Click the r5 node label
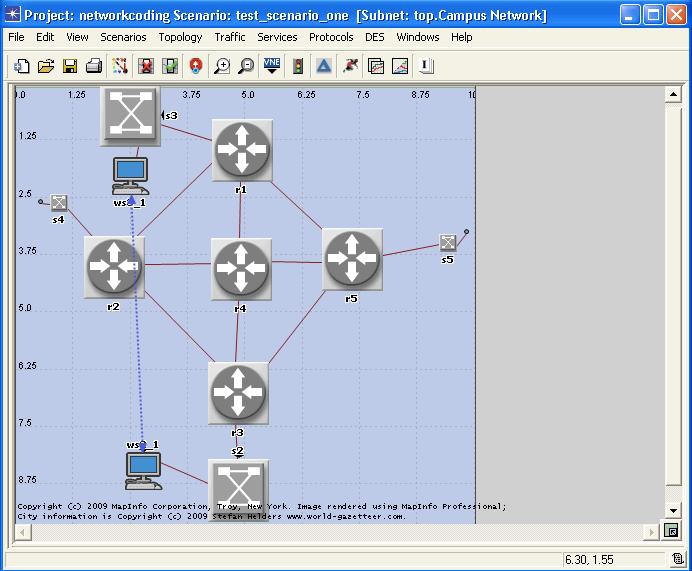The image size is (692, 571). (351, 299)
